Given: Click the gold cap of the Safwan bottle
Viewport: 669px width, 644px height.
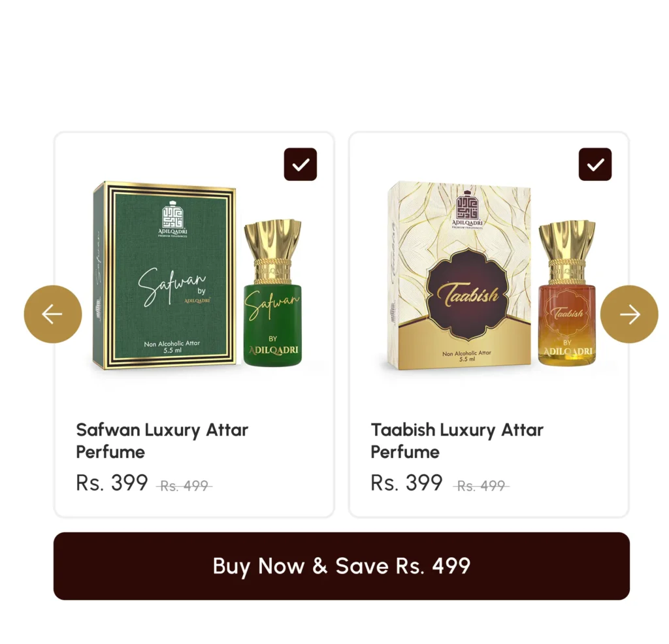Looking at the screenshot, I should 273,251.
